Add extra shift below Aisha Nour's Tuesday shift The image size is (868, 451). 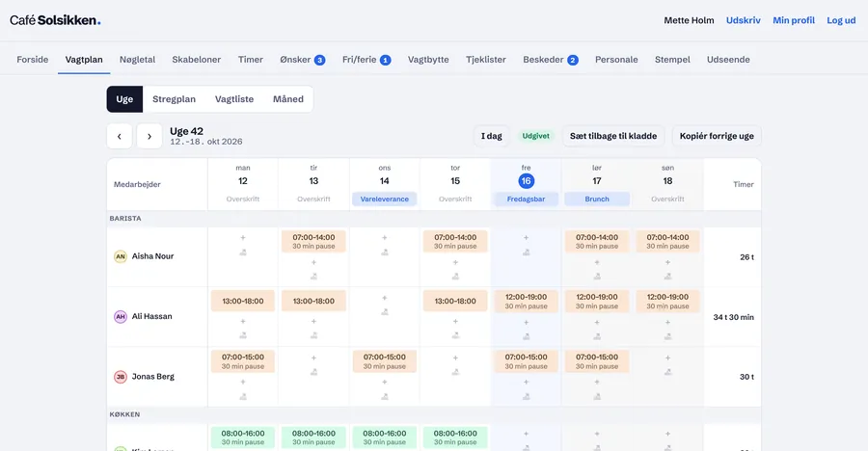click(313, 262)
